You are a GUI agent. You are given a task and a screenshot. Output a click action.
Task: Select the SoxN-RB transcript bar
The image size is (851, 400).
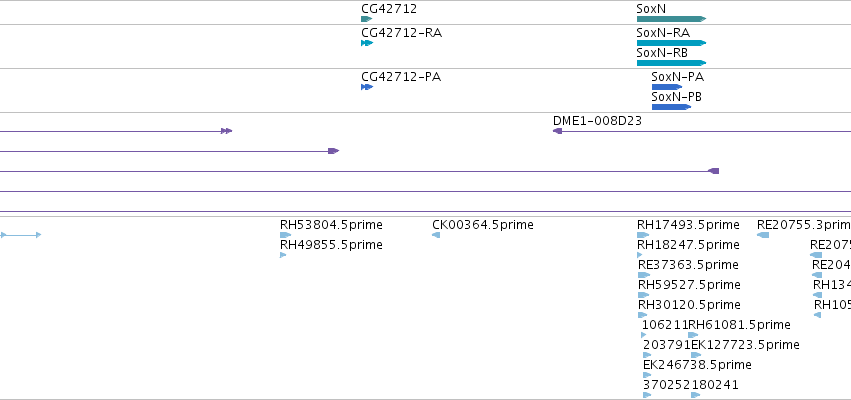[671, 63]
